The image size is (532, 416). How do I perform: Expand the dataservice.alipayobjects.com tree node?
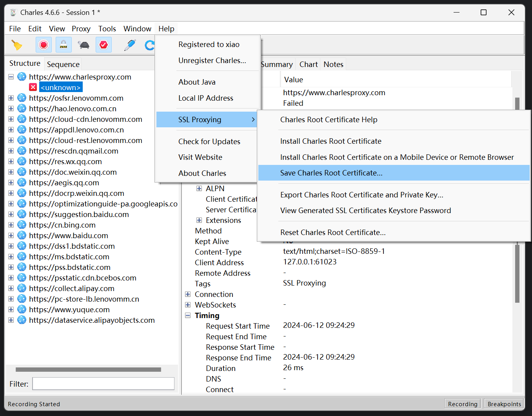11,320
